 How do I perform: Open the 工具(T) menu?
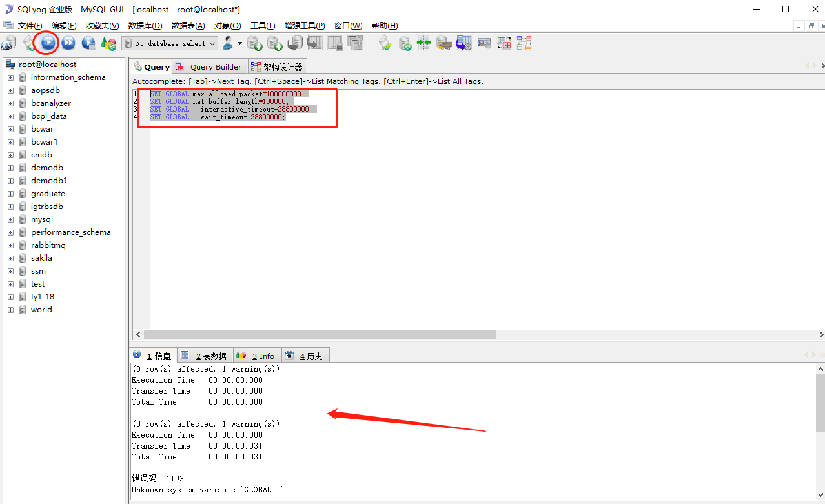click(262, 25)
